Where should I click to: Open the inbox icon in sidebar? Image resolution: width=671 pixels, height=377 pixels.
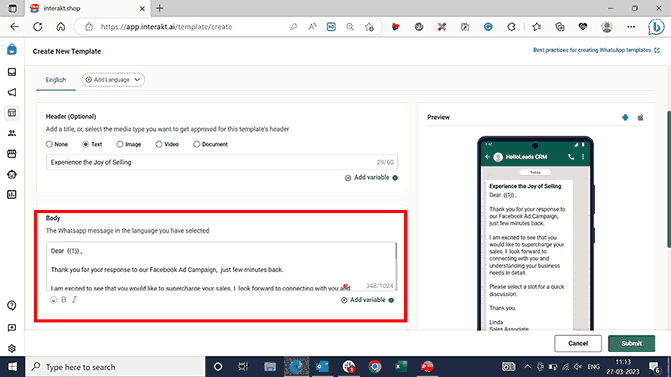pos(12,72)
